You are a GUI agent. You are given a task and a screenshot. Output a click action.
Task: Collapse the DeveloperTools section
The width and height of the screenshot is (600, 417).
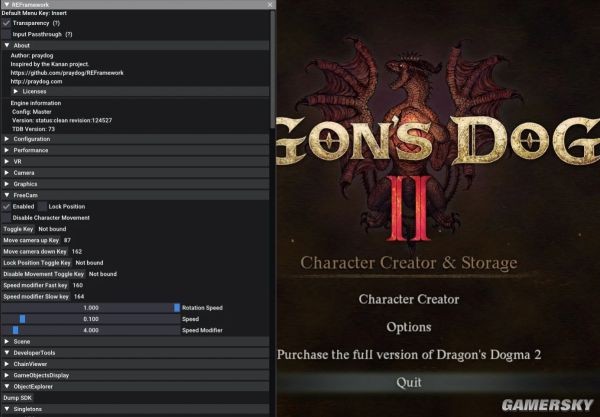(x=135, y=353)
